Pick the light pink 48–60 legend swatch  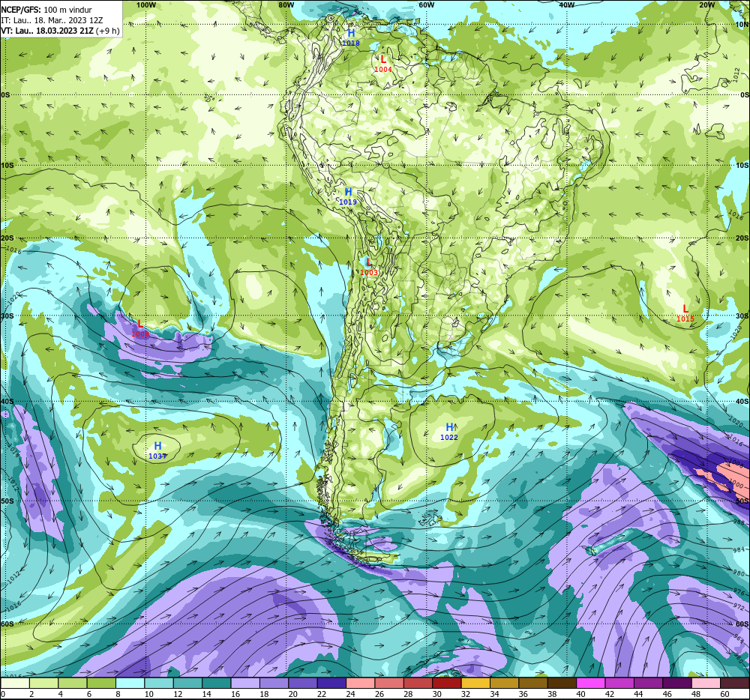pyautogui.click(x=706, y=683)
